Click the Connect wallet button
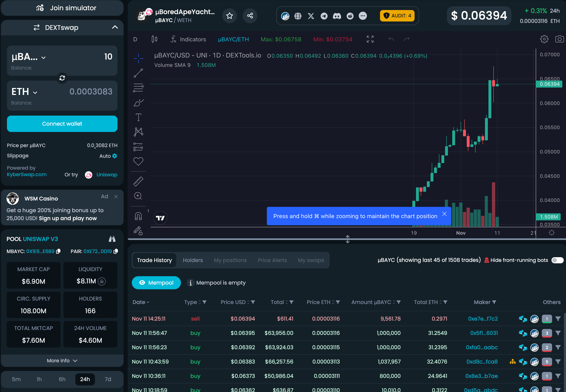Image resolution: width=566 pixels, height=392 pixels. click(x=62, y=124)
